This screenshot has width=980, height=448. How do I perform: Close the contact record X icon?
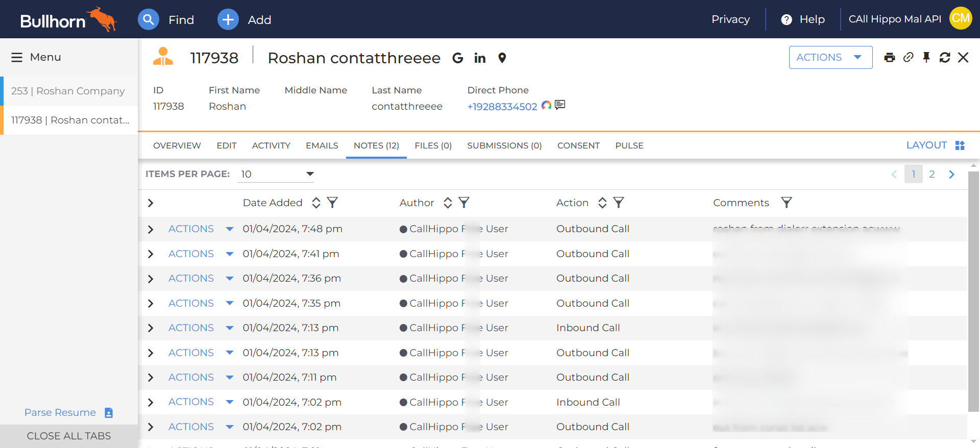coord(963,57)
